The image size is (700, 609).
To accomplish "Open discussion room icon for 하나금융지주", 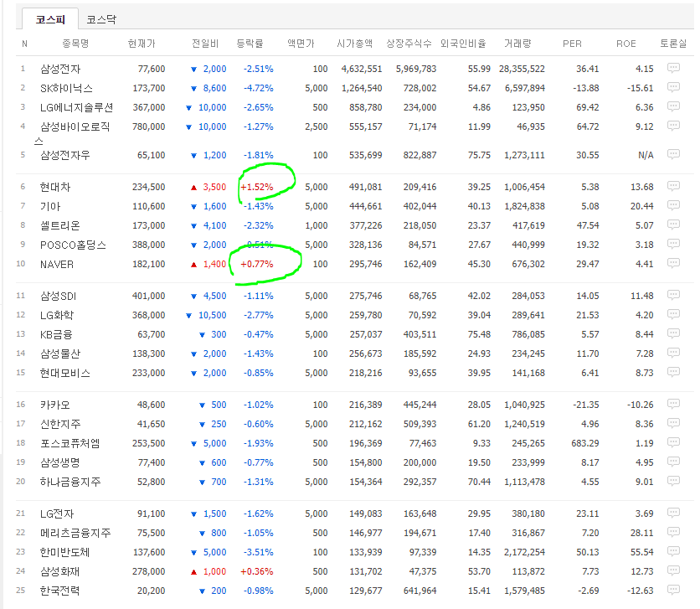I will [673, 481].
